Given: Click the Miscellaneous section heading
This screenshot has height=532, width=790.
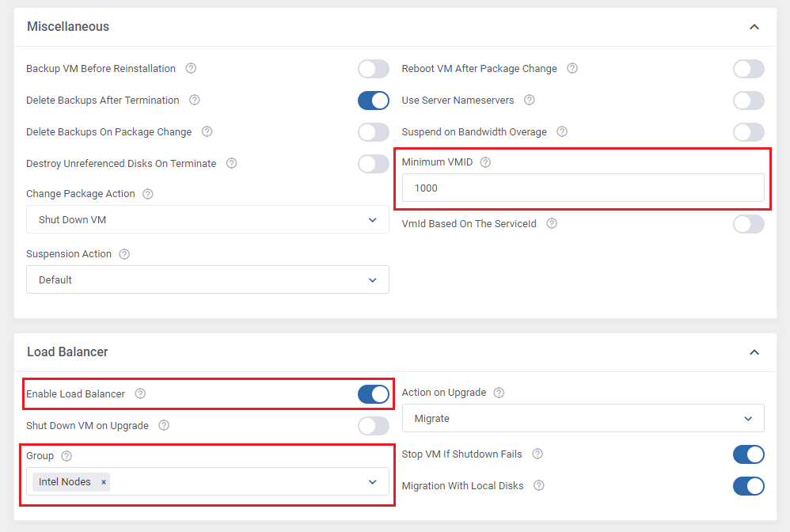Looking at the screenshot, I should click(x=68, y=27).
